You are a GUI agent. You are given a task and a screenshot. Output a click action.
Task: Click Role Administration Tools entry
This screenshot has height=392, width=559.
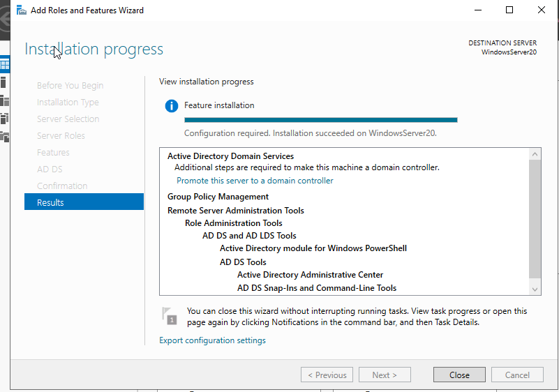(x=234, y=223)
